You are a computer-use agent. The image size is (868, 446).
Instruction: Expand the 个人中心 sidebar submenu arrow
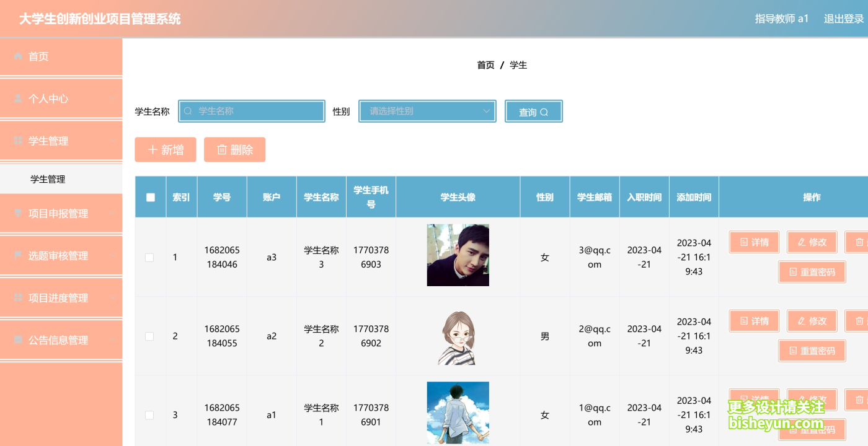point(112,98)
